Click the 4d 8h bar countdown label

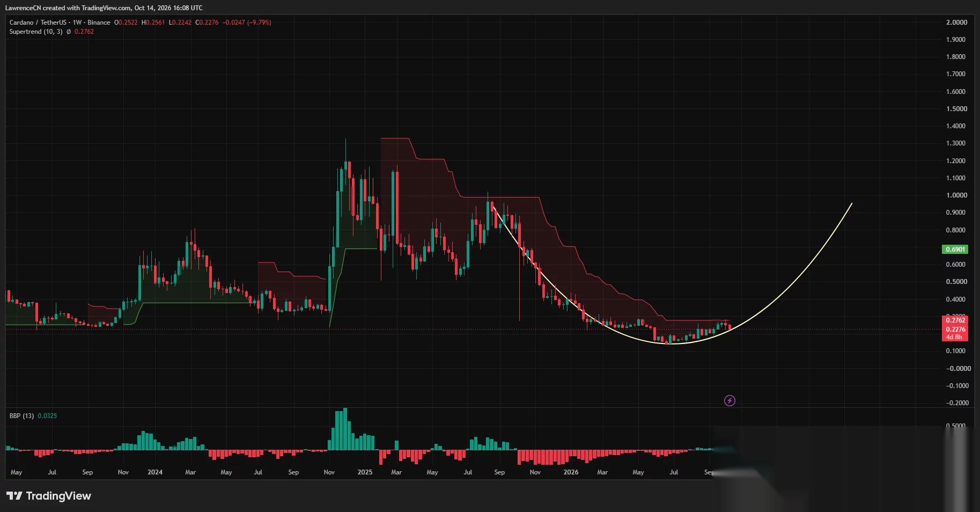click(954, 337)
